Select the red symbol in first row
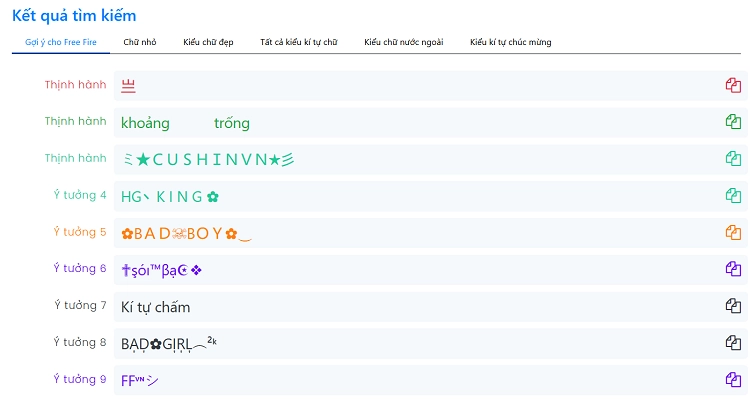 click(128, 86)
